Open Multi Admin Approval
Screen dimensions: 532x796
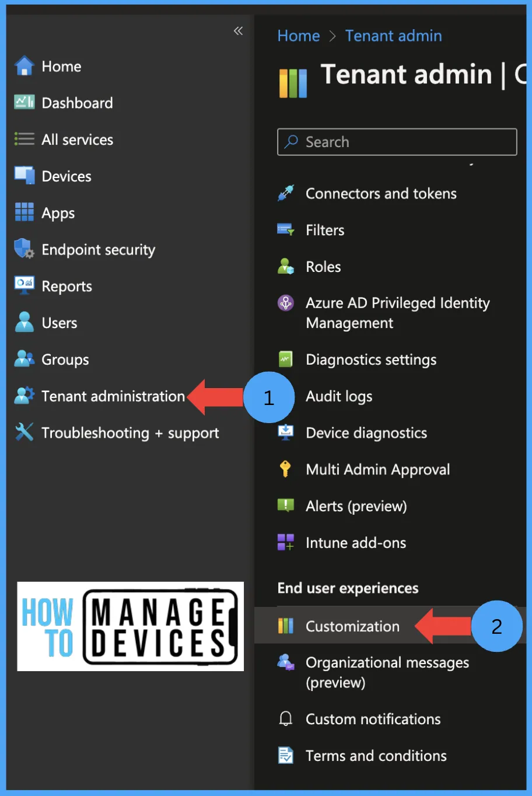click(x=378, y=469)
